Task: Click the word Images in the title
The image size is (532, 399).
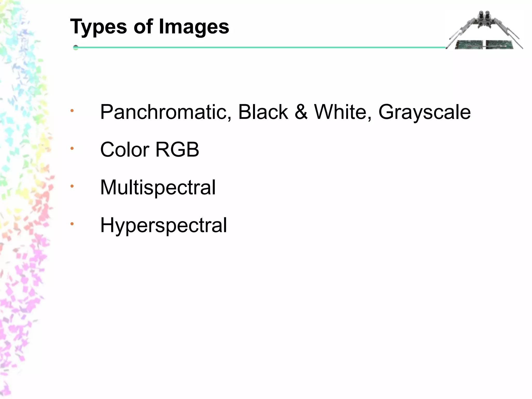Action: (194, 27)
